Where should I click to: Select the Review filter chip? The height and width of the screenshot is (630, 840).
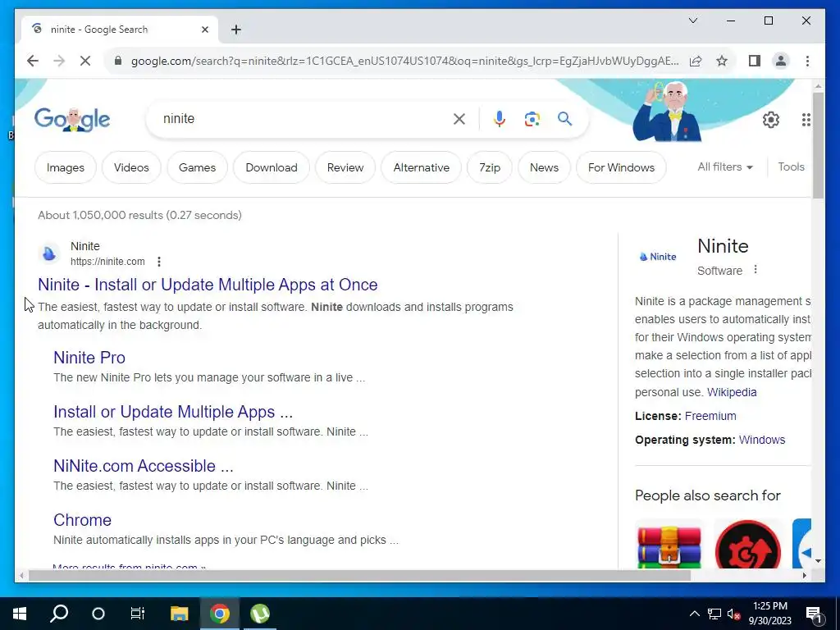click(345, 167)
